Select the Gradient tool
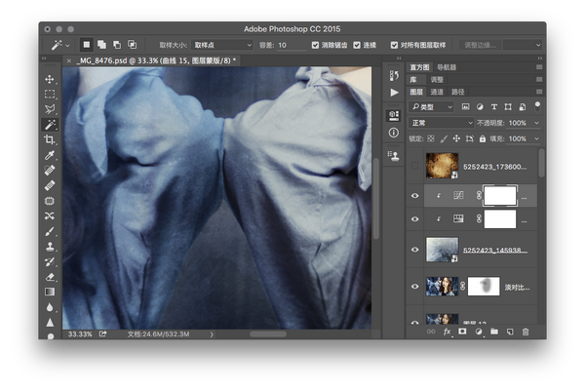Viewport: 585px width, 392px height. click(x=50, y=292)
